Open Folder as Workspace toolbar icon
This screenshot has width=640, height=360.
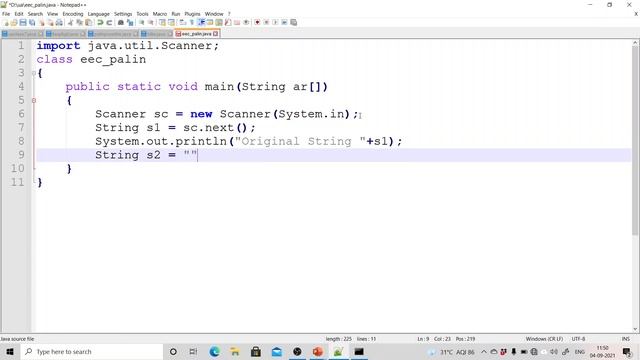[237, 22]
